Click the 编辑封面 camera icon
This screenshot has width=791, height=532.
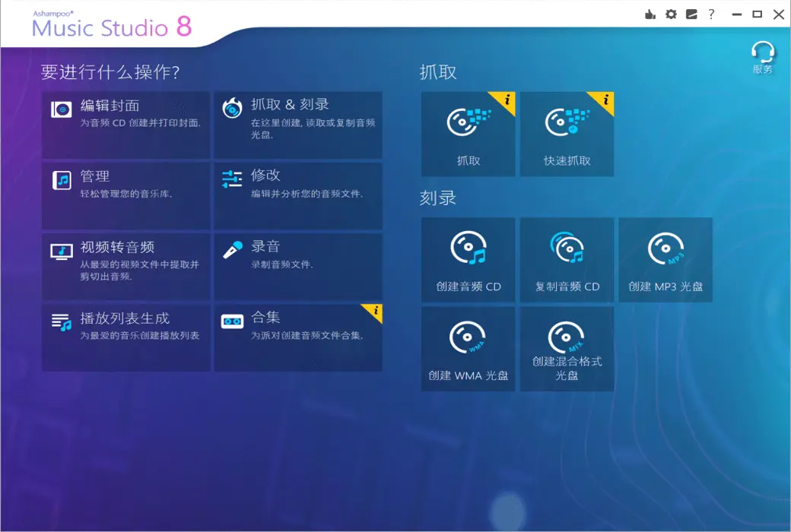(x=61, y=109)
